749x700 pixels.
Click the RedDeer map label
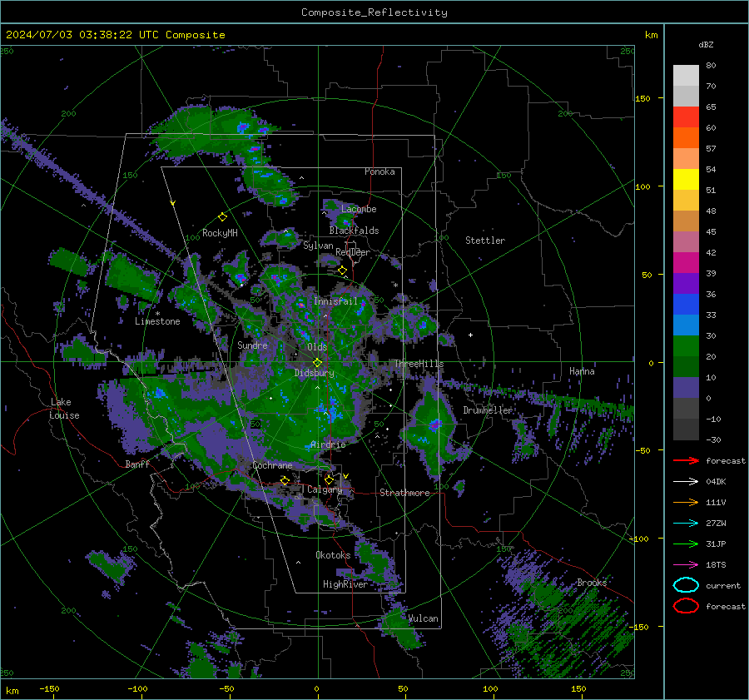(x=353, y=252)
